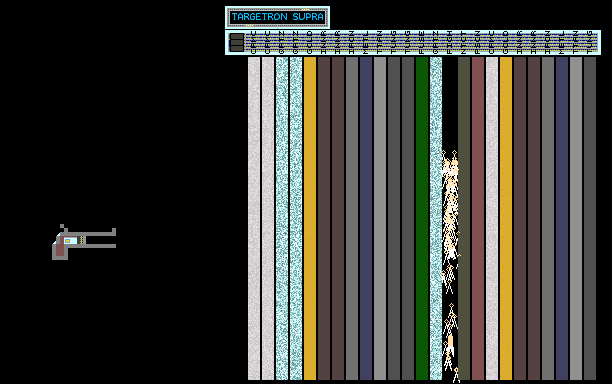Click the TARGETRON SUPRA sign
The width and height of the screenshot is (612, 384).
click(x=277, y=17)
